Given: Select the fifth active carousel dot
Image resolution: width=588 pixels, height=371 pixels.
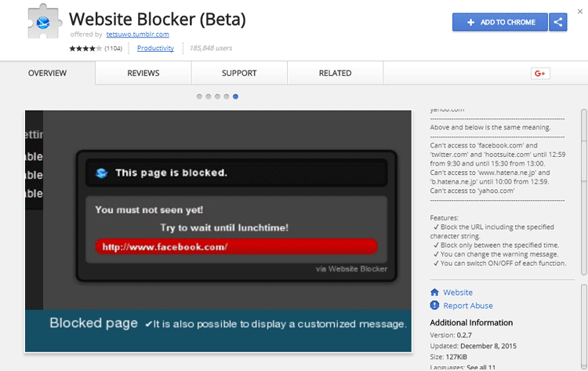Looking at the screenshot, I should [x=235, y=96].
